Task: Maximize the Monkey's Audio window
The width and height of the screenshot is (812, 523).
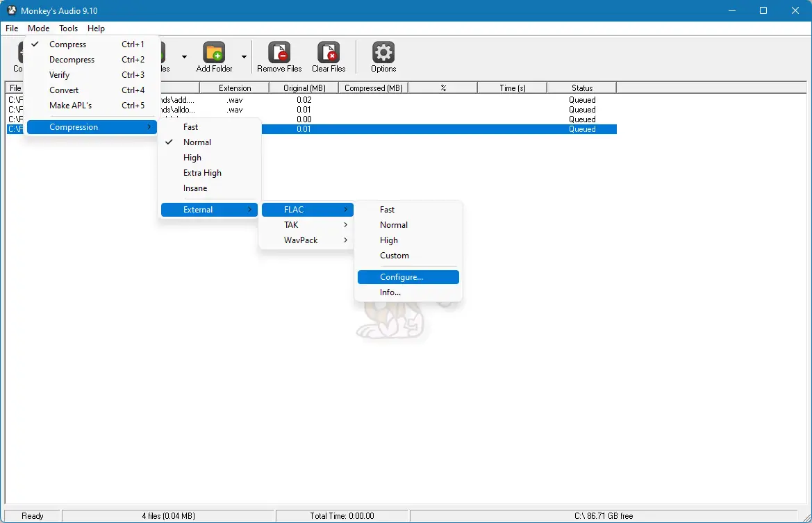Action: 763,10
